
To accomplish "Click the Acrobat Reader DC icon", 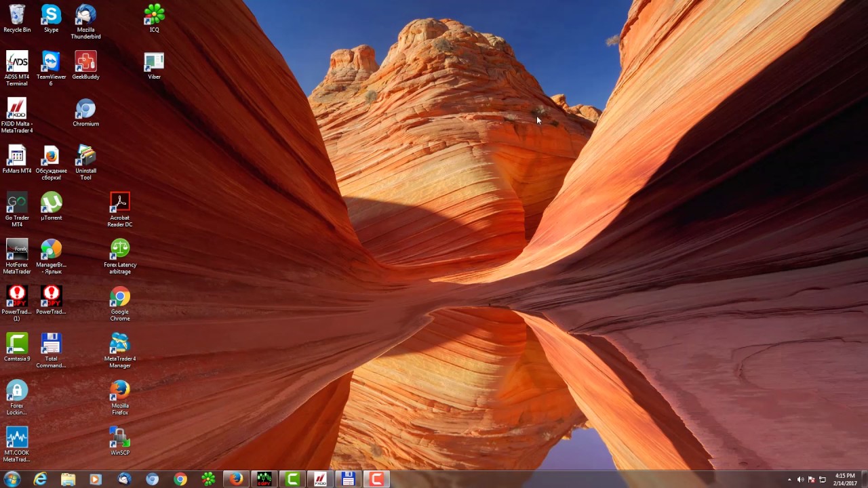I will (120, 209).
